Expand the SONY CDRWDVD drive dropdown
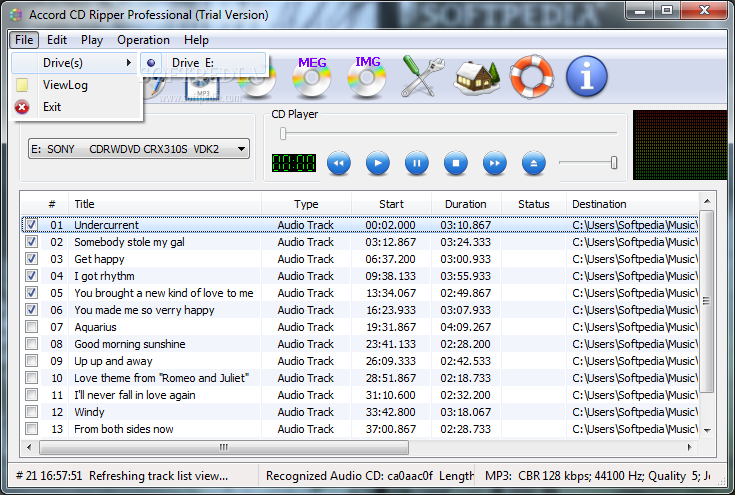The width and height of the screenshot is (735, 495). pos(241,149)
